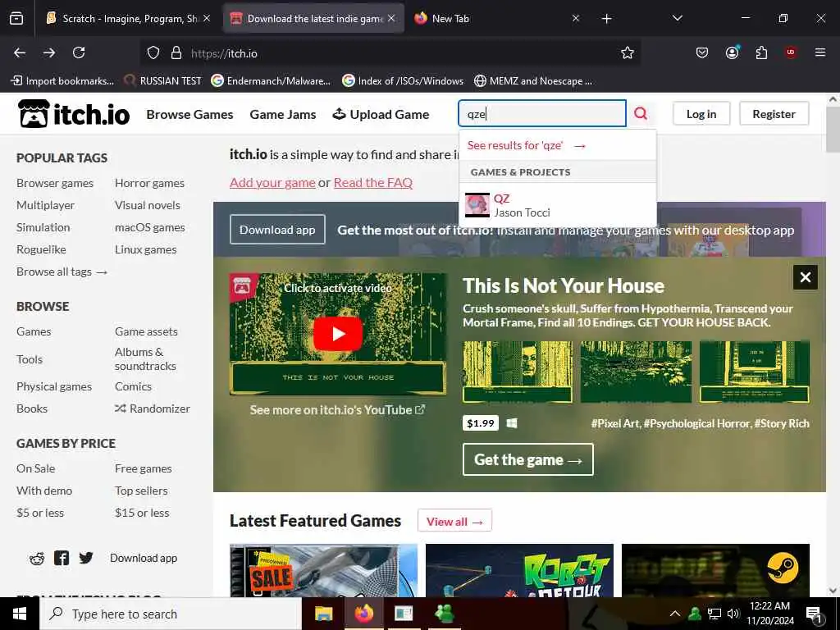
Task: Open Game Jams menu item
Action: 283,114
